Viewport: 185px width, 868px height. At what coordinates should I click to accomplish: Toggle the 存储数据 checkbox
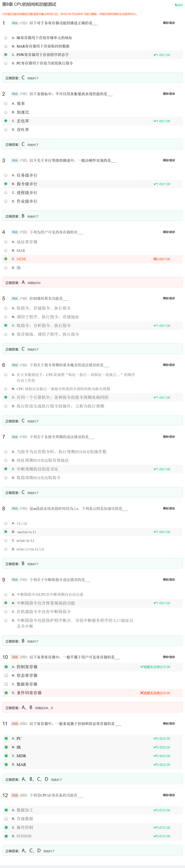(6, 819)
